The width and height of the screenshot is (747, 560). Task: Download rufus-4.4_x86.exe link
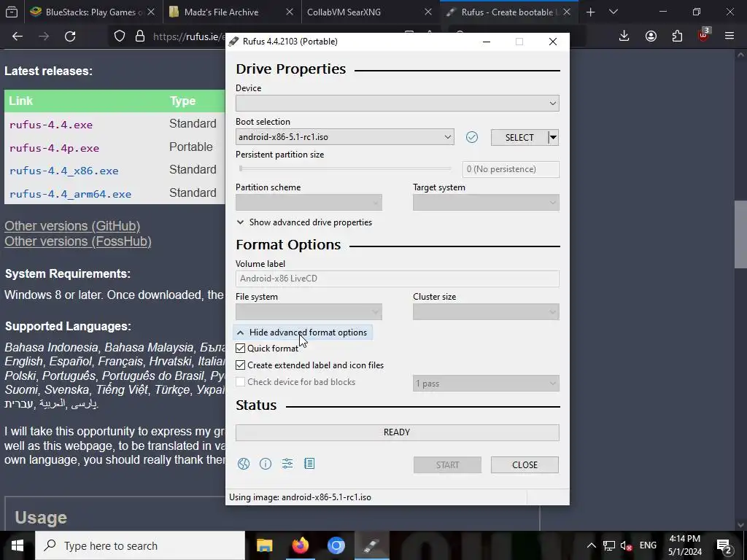pyautogui.click(x=64, y=171)
